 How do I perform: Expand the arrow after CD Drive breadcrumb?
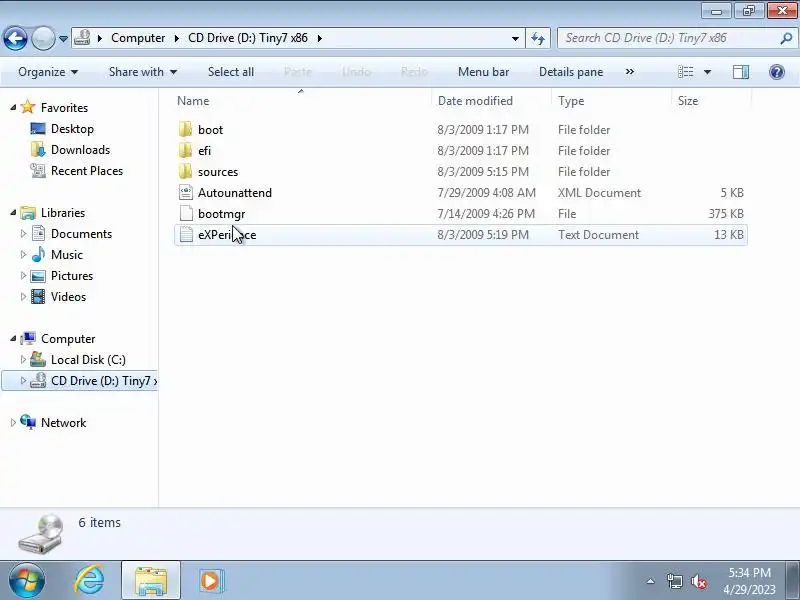coord(320,38)
